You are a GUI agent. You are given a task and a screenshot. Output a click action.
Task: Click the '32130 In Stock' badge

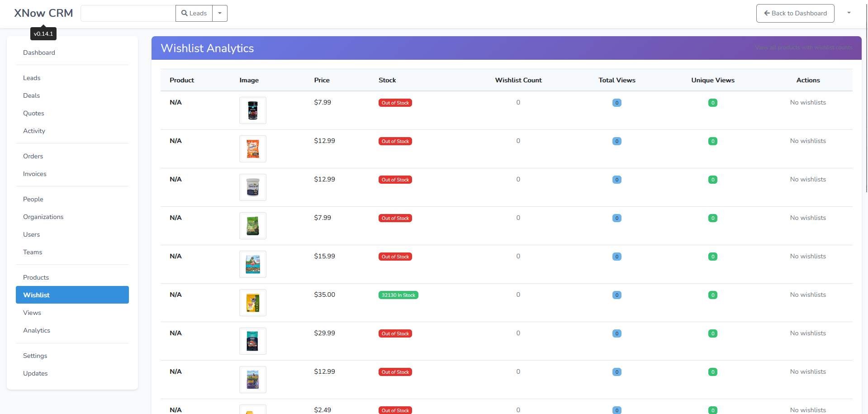coord(398,295)
